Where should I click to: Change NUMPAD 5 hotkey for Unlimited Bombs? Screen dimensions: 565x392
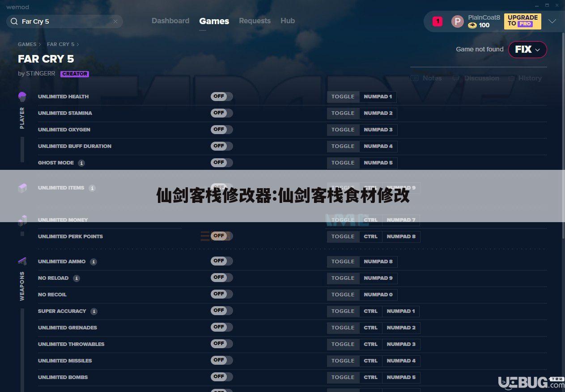pyautogui.click(x=401, y=377)
